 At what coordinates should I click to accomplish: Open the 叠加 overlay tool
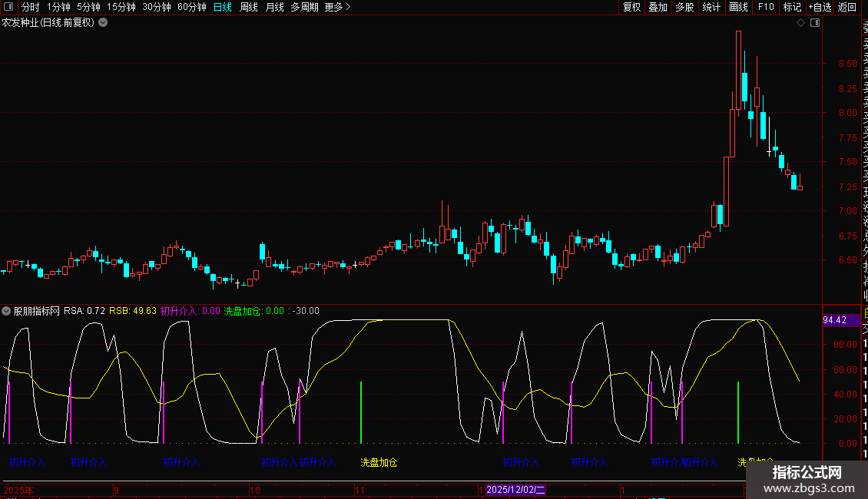(658, 7)
